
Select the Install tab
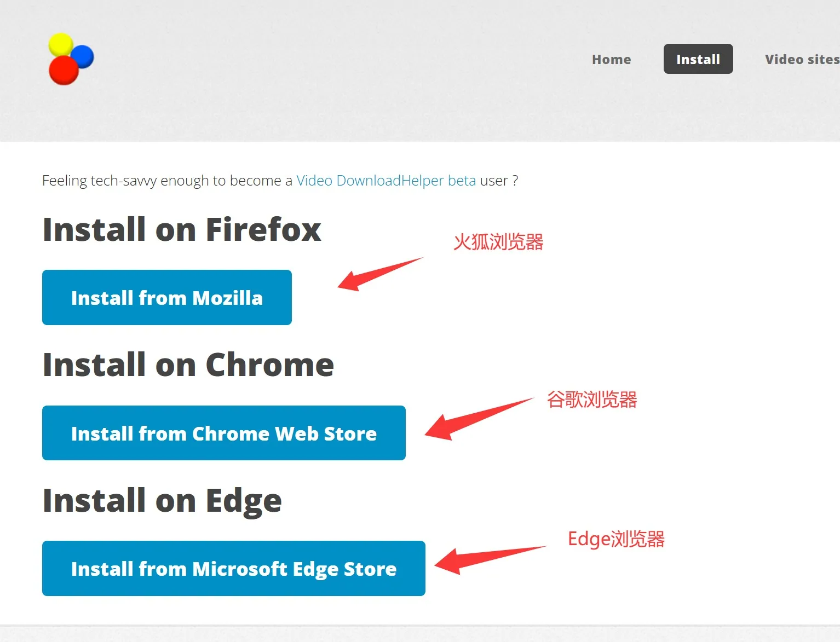[x=698, y=59]
